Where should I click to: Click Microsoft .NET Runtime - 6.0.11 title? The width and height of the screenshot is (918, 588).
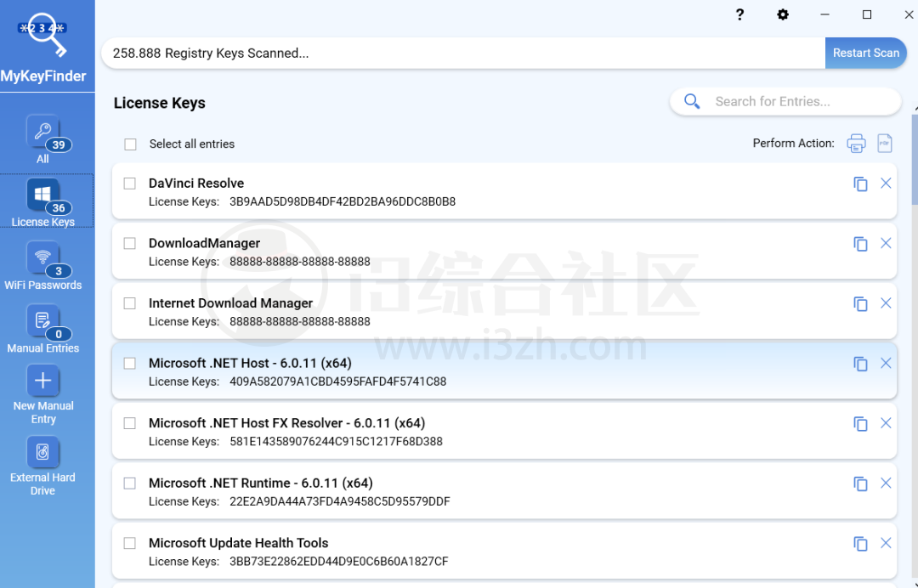click(261, 483)
